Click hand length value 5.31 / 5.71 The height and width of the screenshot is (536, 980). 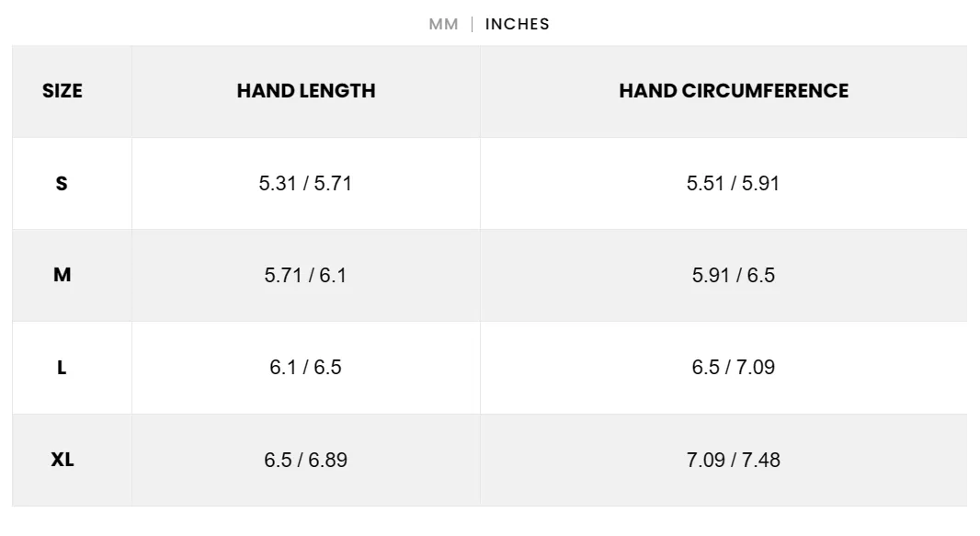point(305,183)
